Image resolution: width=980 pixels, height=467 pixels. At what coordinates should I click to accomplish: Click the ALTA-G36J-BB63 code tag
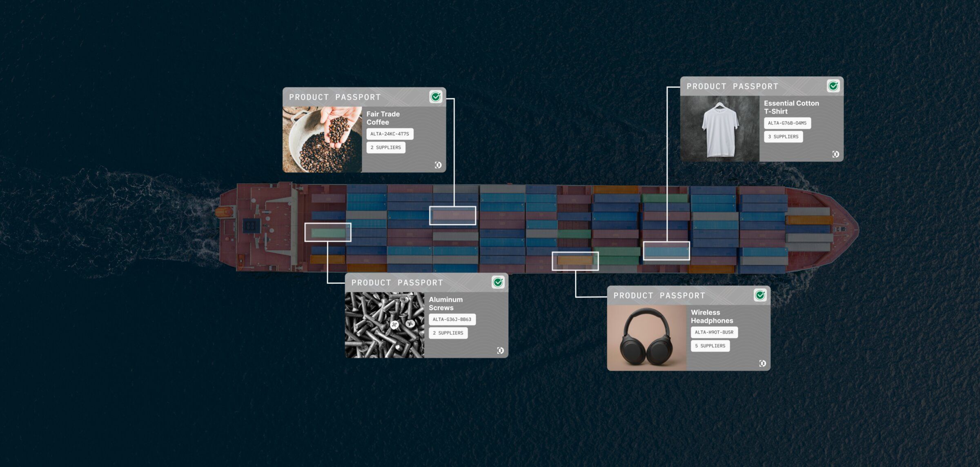(452, 319)
